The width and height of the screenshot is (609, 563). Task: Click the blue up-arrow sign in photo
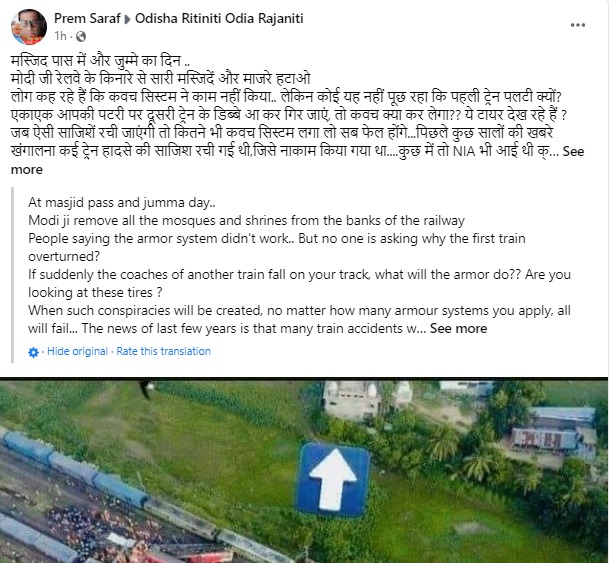pos(333,480)
